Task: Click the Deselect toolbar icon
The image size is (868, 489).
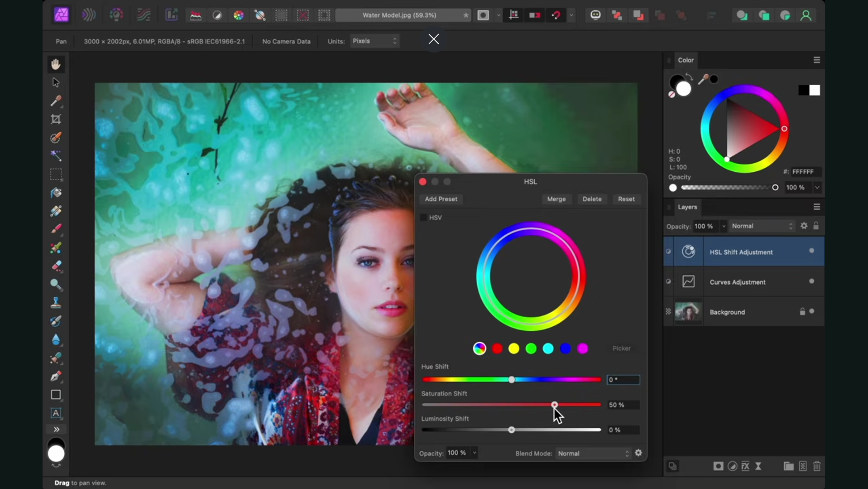Action: point(303,15)
